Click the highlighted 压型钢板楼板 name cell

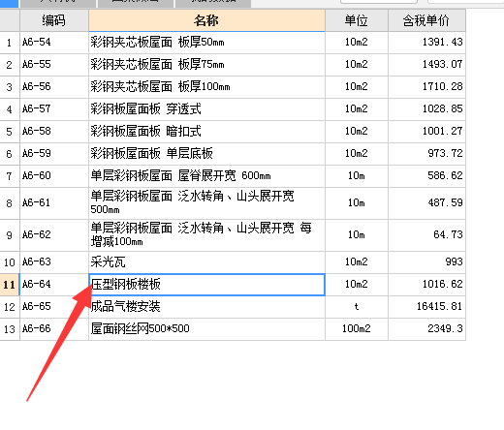pos(206,285)
